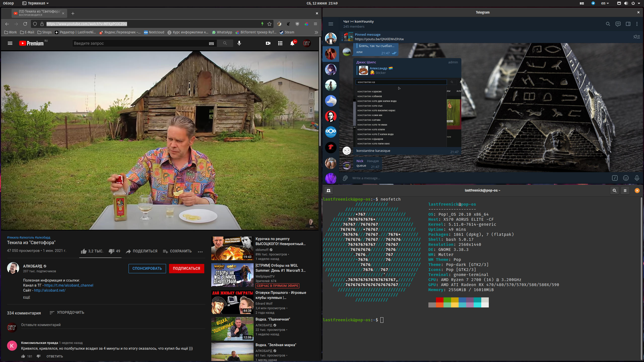Bookmark this page with star icon

click(x=269, y=24)
